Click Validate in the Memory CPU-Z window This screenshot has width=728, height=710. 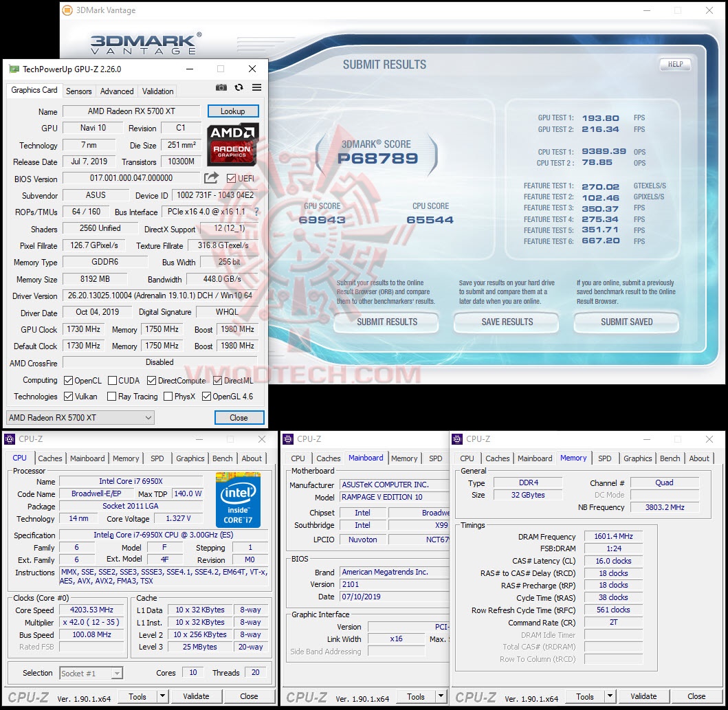point(643,696)
